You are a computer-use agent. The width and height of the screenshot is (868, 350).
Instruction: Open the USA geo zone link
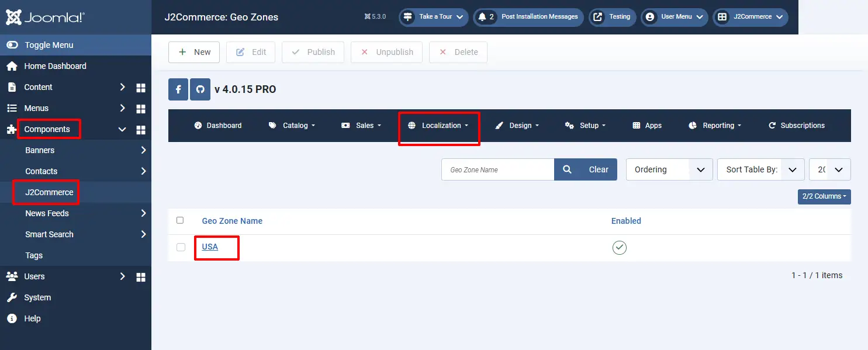[x=210, y=247]
